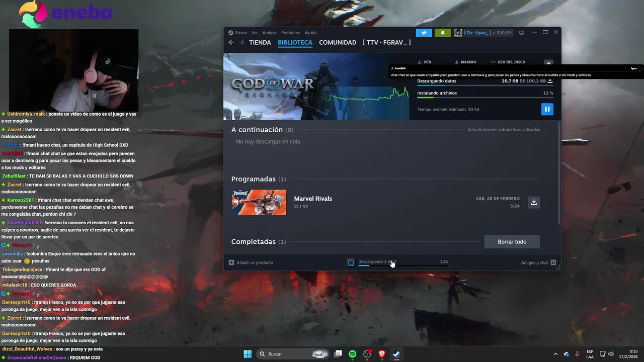Click the back navigation arrow
Screen dimensions: 644x362
(231, 43)
